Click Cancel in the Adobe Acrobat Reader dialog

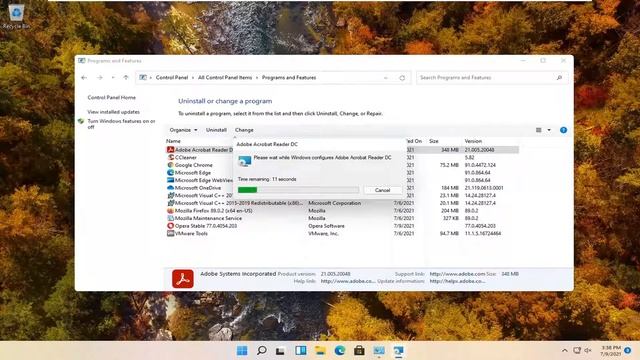tap(382, 190)
